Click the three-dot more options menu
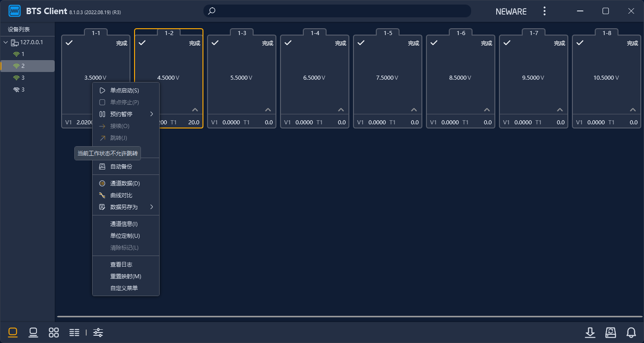This screenshot has width=644, height=343. pos(544,11)
